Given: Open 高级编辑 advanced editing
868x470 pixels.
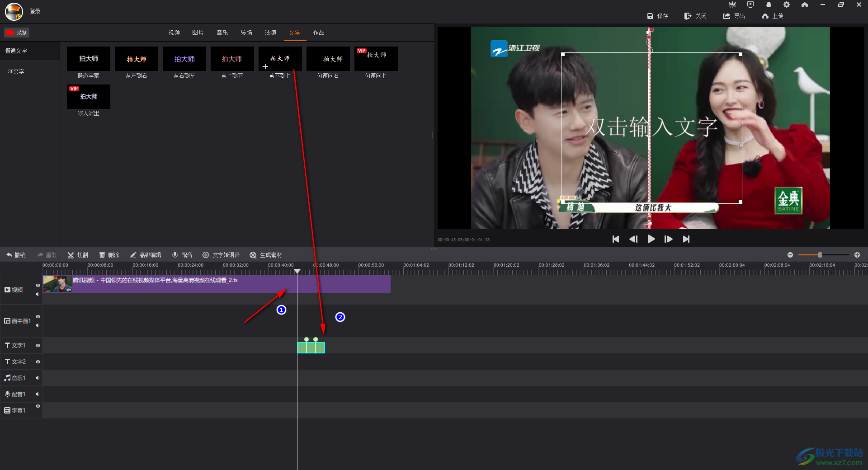Looking at the screenshot, I should tap(146, 255).
